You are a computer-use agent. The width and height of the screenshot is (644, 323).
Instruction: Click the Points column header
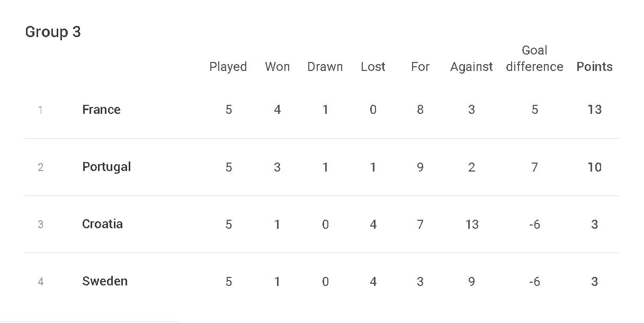pyautogui.click(x=594, y=67)
